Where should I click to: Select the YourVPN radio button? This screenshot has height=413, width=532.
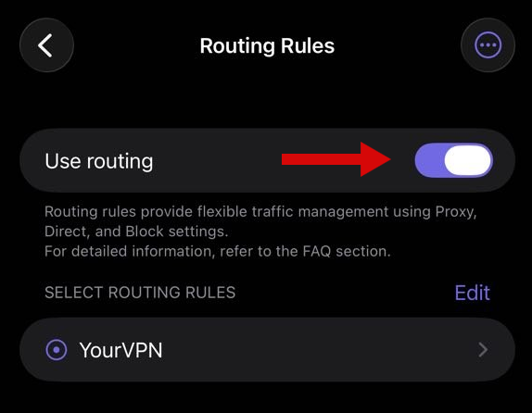[x=56, y=350]
